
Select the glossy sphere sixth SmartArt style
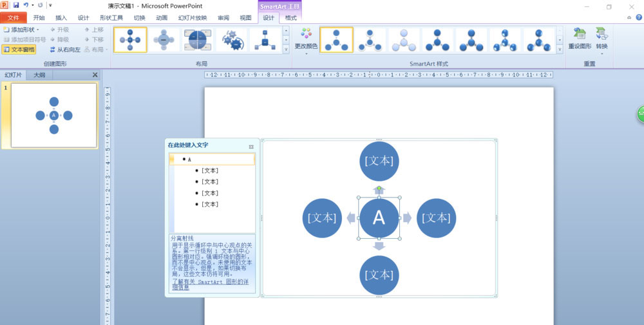[505, 40]
